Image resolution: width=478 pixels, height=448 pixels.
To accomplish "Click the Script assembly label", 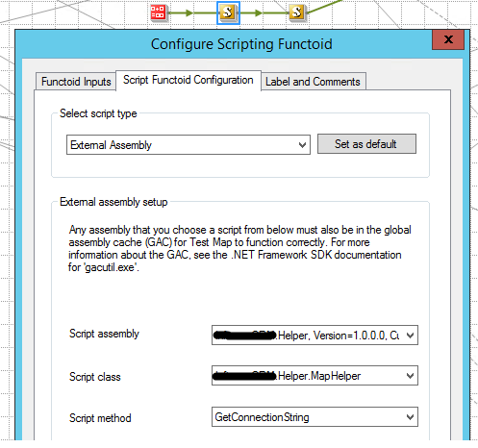I will [104, 334].
